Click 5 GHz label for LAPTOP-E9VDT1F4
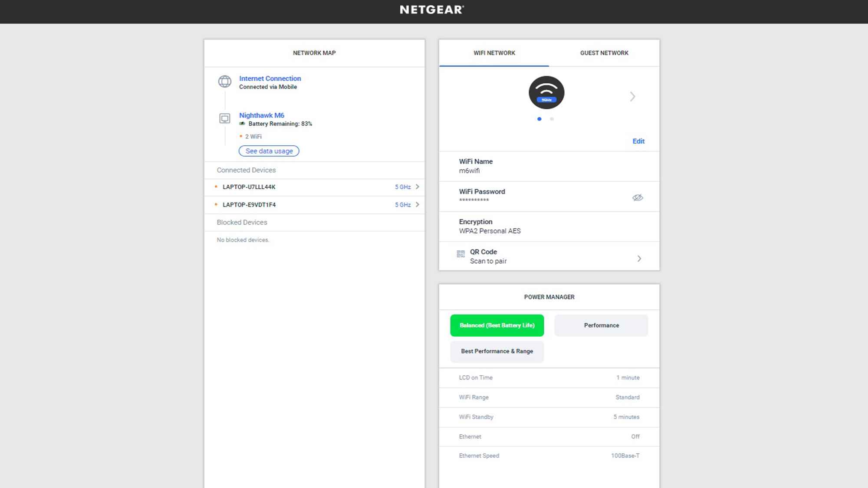The image size is (868, 488). point(403,205)
